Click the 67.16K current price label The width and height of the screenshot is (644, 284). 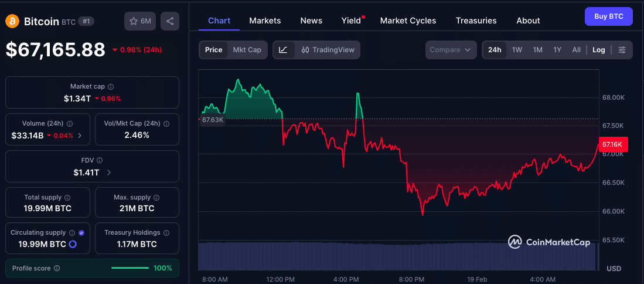(614, 144)
